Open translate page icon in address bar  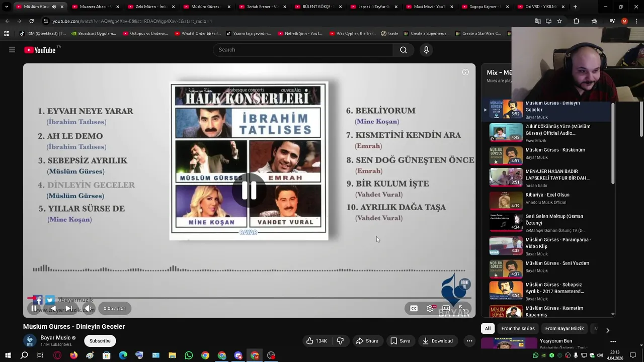538,21
